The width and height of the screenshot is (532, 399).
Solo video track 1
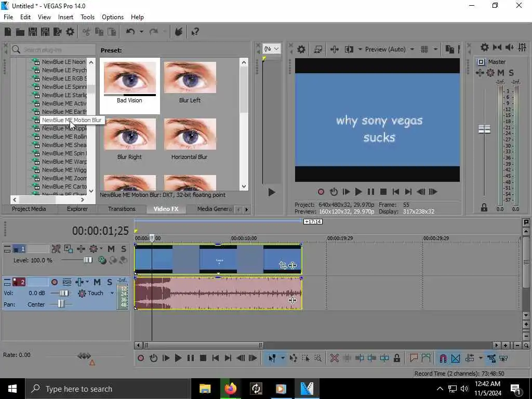pos(124,249)
